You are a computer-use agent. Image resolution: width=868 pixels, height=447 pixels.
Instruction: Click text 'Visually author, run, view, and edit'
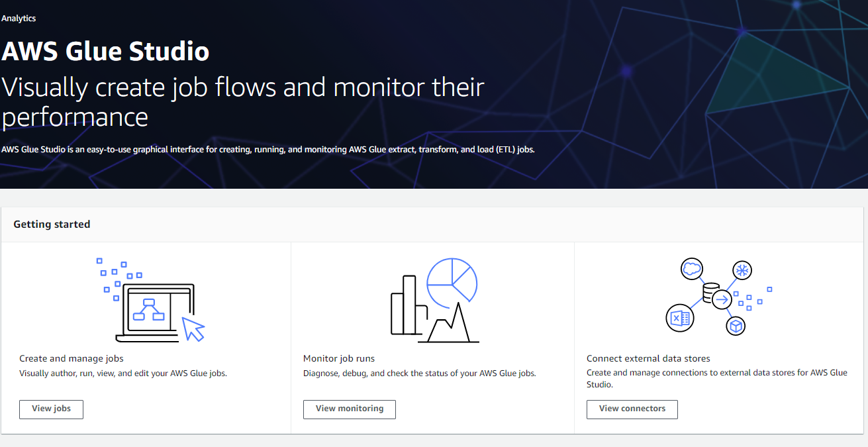(123, 373)
